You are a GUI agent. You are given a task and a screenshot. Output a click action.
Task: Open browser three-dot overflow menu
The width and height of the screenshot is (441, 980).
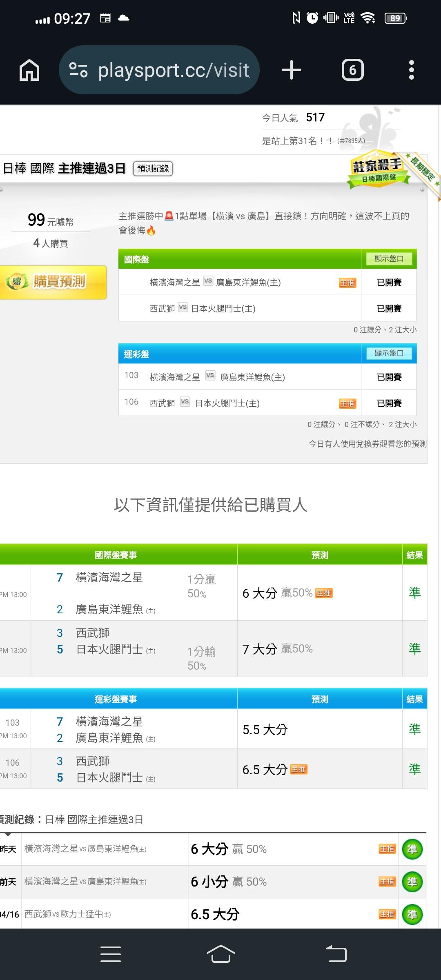coord(412,70)
